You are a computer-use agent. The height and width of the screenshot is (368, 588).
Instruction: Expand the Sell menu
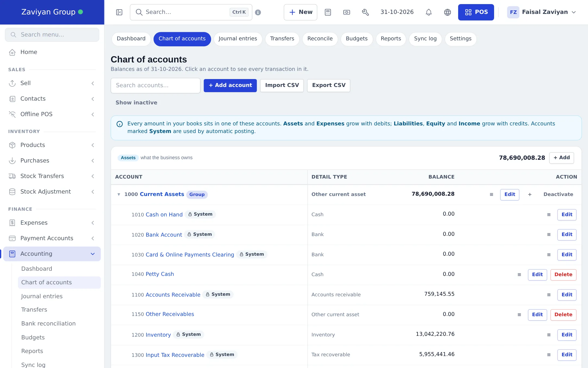(x=52, y=83)
